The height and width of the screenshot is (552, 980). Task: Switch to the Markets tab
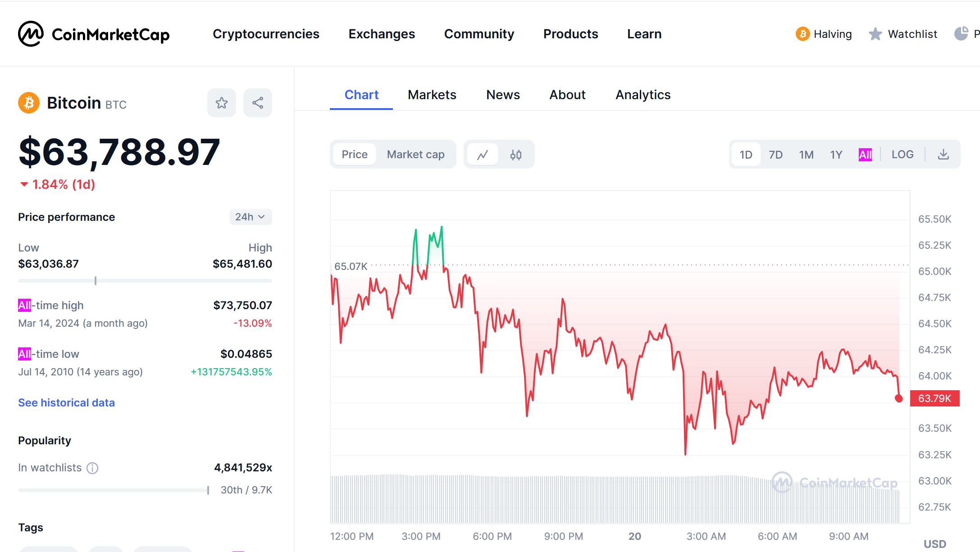(x=432, y=95)
